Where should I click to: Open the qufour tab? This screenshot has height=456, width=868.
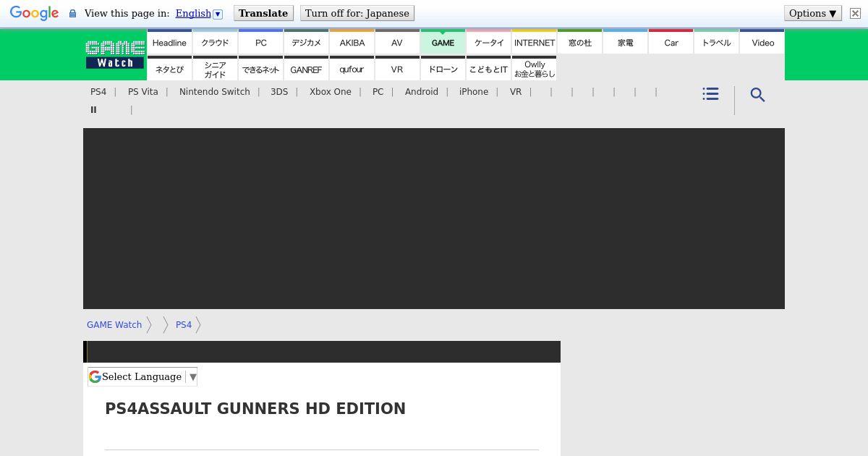coord(352,69)
